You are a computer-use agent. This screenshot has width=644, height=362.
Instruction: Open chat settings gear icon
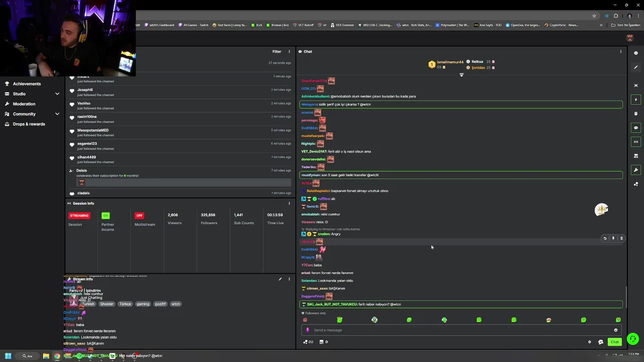point(590,342)
